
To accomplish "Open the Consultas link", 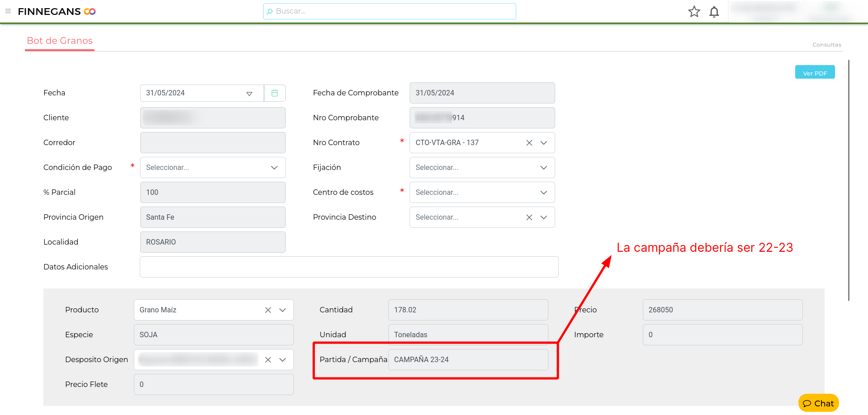I will pos(826,45).
